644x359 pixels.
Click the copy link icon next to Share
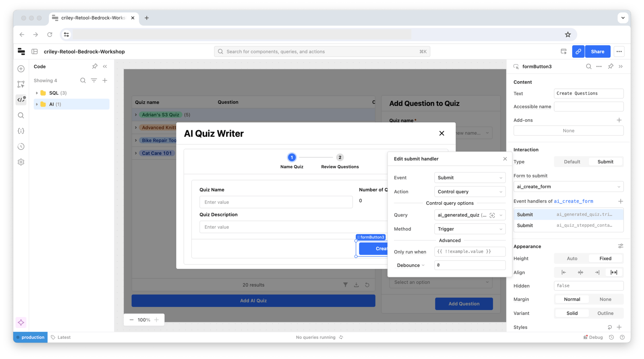click(578, 52)
